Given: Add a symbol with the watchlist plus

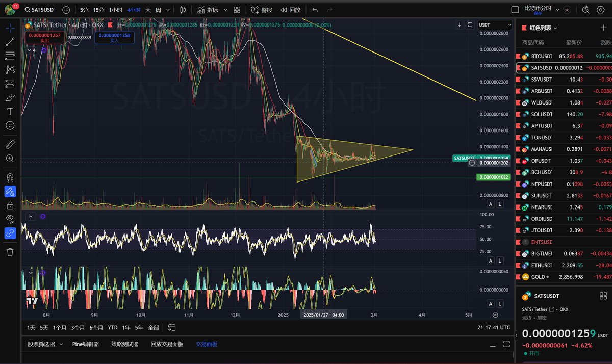Looking at the screenshot, I should (x=604, y=28).
